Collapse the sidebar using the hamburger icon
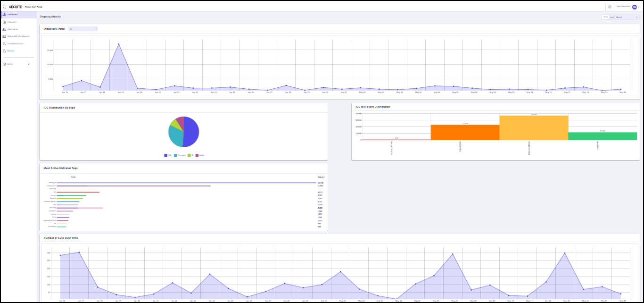The width and height of the screenshot is (644, 303). 4,7
